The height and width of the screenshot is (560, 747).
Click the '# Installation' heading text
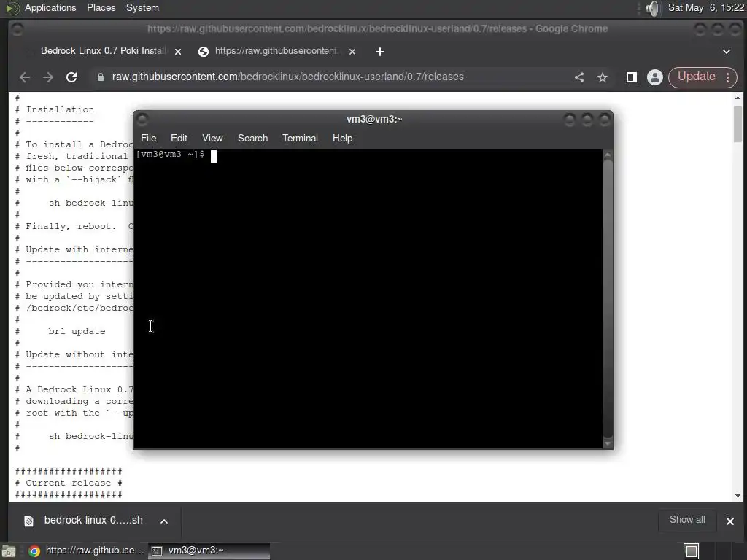(55, 109)
